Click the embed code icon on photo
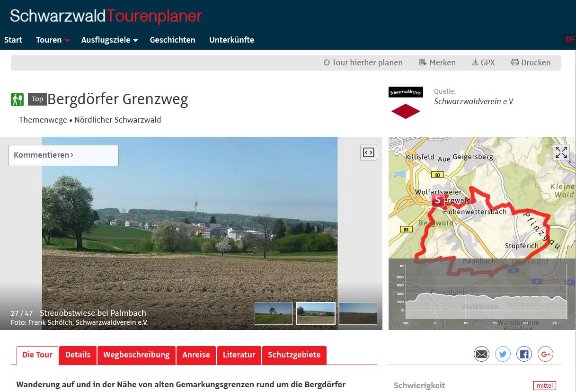The height and width of the screenshot is (392, 576). coord(369,152)
